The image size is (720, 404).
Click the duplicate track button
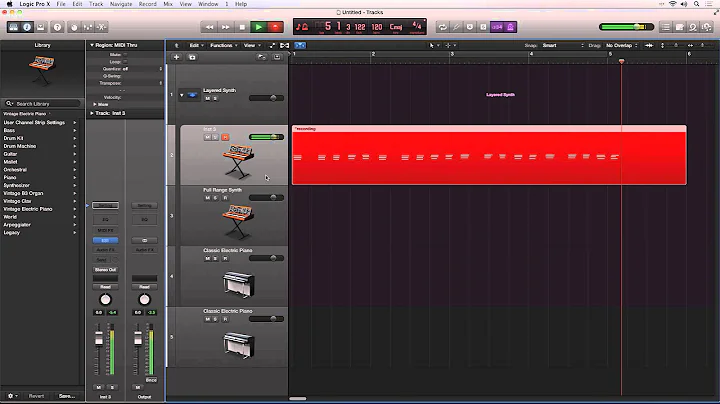[x=192, y=57]
